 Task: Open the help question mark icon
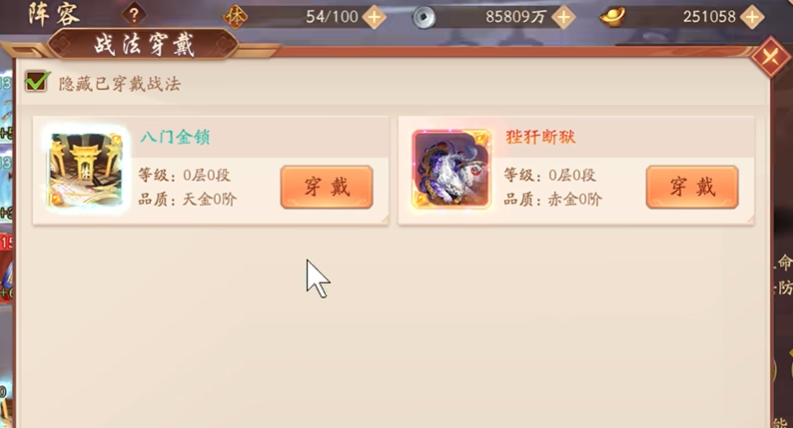pos(134,15)
